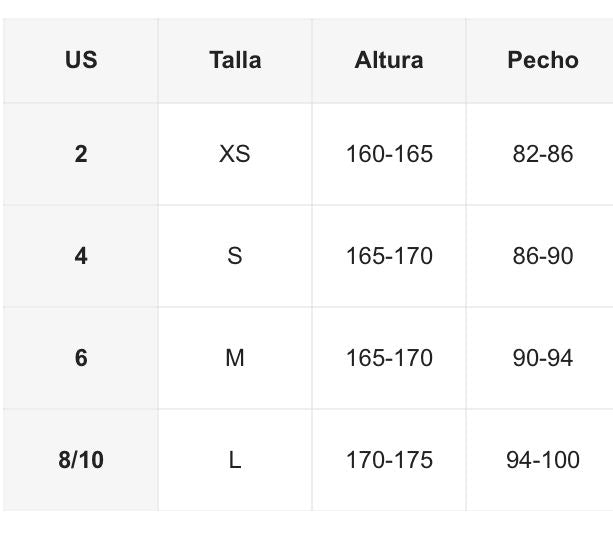Screen dimensions: 613x534
Task: Select the L talla cell
Action: tap(235, 460)
